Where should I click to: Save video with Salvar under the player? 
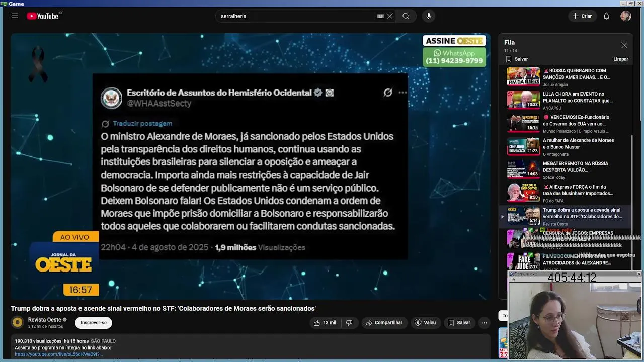[459, 323]
